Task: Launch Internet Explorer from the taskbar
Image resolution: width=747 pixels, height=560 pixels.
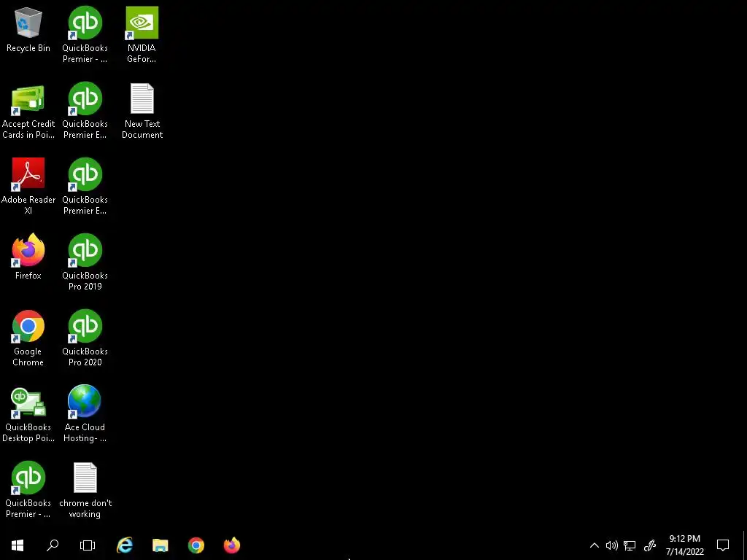Action: (x=125, y=545)
